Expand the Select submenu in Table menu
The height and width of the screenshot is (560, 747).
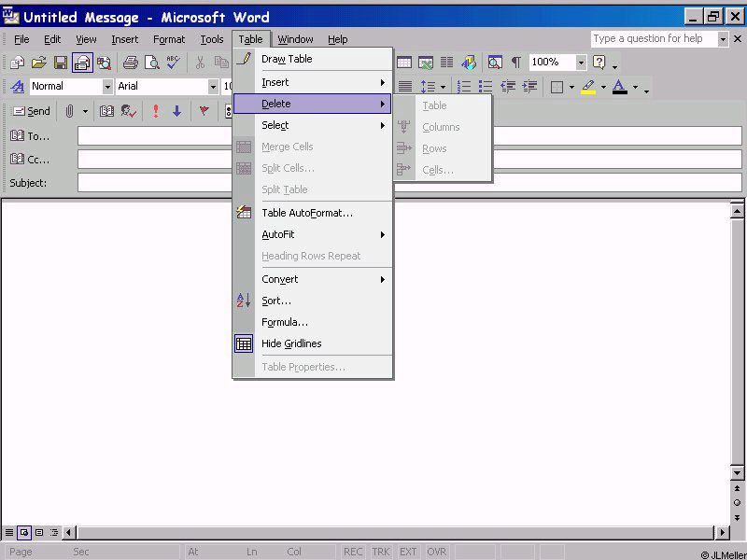(313, 125)
